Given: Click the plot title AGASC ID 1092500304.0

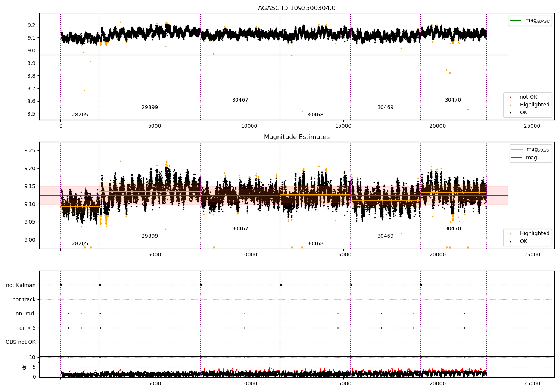Looking at the screenshot, I should [296, 8].
